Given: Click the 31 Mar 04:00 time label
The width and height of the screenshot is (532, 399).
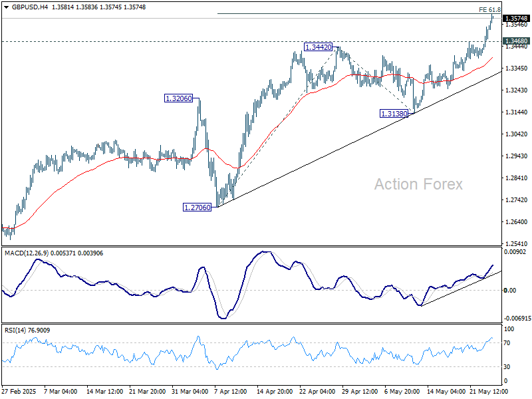Looking at the screenshot, I should point(190,391).
